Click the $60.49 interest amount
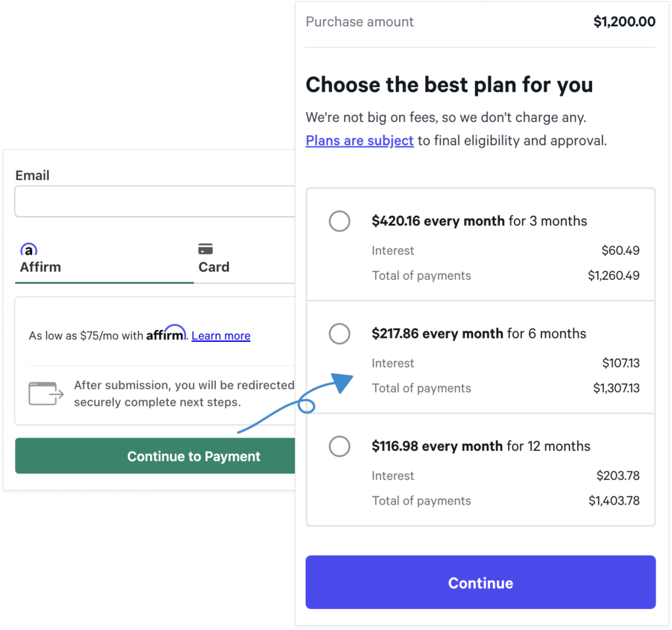 (620, 251)
